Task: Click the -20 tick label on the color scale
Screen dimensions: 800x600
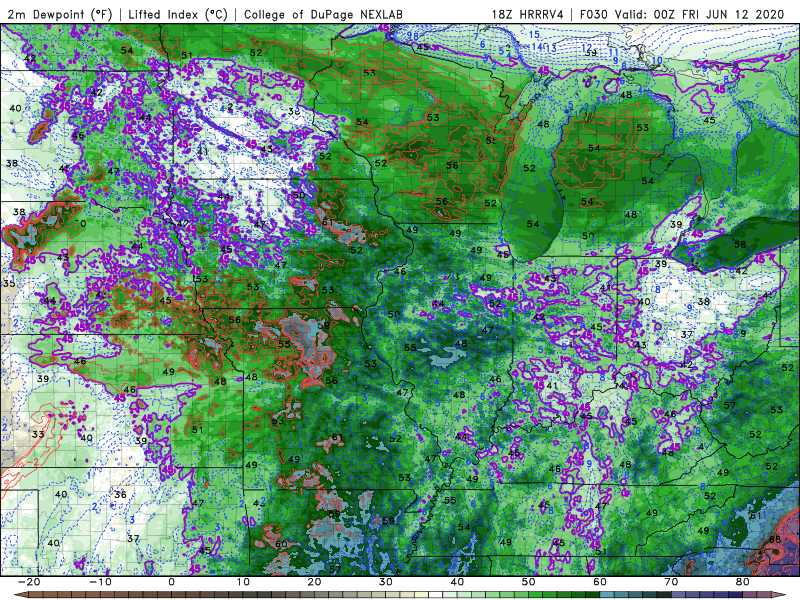Action: point(29,582)
